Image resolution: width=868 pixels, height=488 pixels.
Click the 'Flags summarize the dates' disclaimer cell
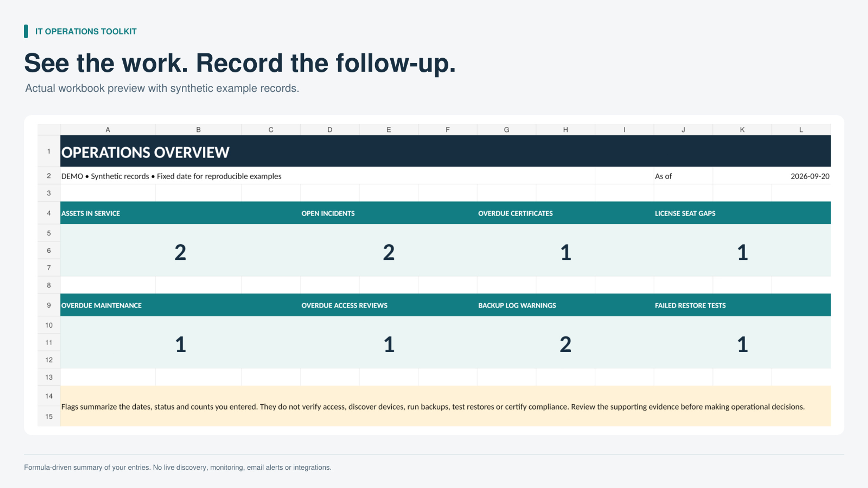pyautogui.click(x=446, y=406)
